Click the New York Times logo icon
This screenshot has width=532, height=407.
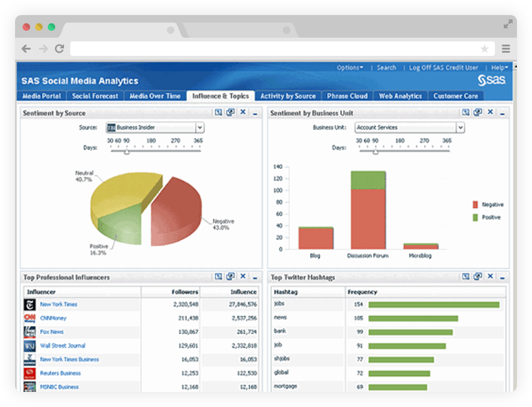coord(30,305)
